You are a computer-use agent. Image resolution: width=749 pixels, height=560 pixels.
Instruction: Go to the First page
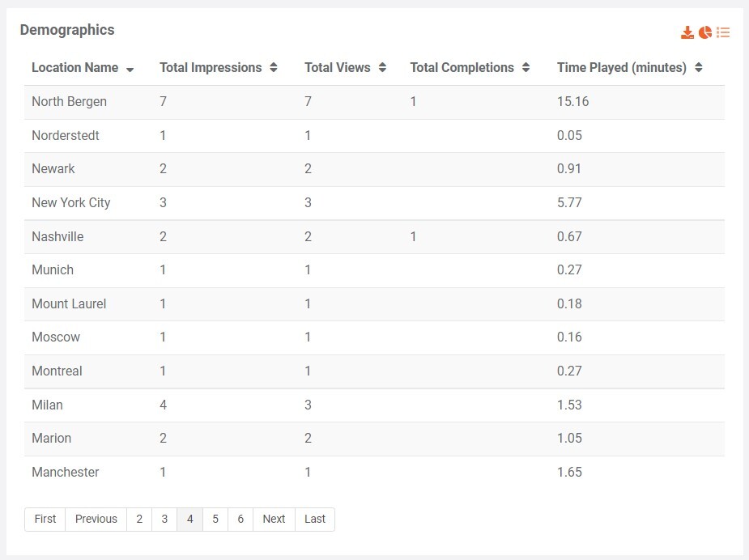click(45, 519)
